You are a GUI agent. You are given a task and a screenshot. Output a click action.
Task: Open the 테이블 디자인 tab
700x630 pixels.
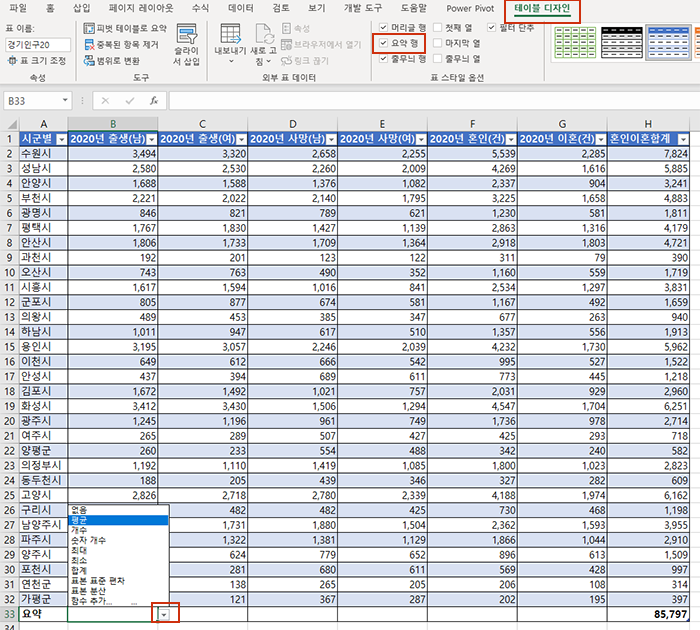(x=542, y=8)
